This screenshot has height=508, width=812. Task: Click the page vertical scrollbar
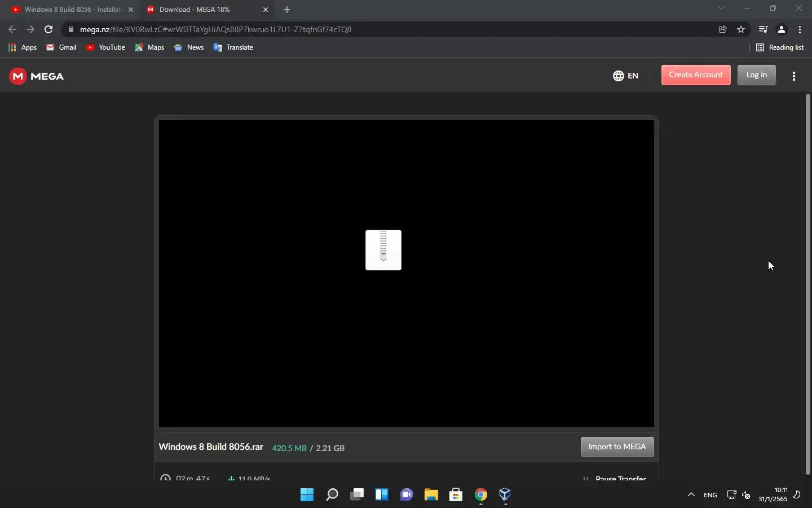807,284
